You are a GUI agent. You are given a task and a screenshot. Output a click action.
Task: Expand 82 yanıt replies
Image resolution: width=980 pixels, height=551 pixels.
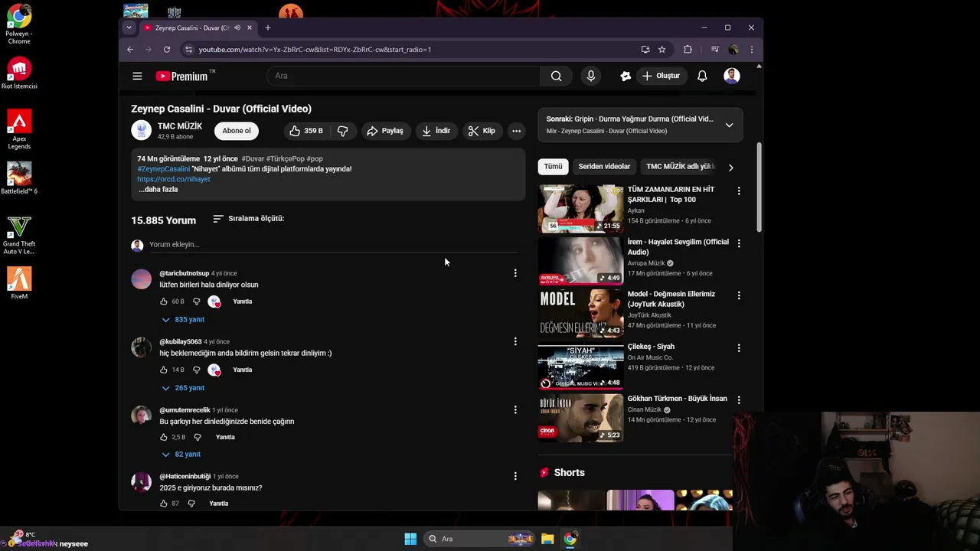(181, 455)
